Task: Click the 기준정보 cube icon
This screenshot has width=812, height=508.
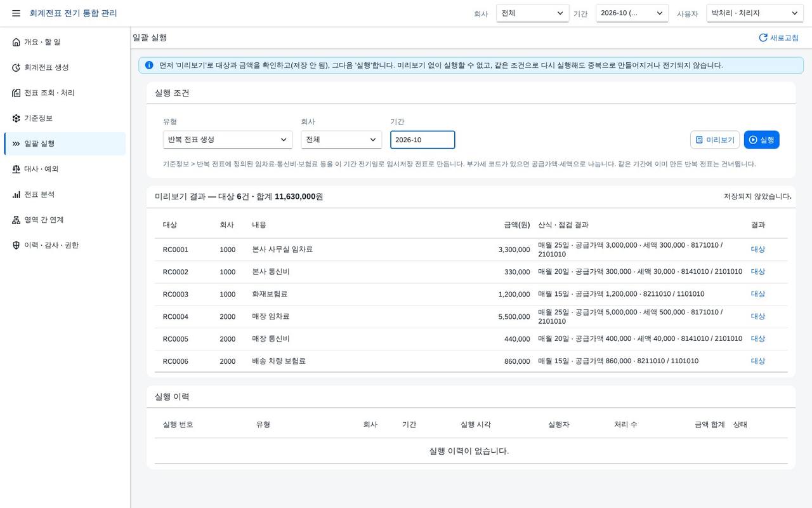Action: (x=16, y=118)
